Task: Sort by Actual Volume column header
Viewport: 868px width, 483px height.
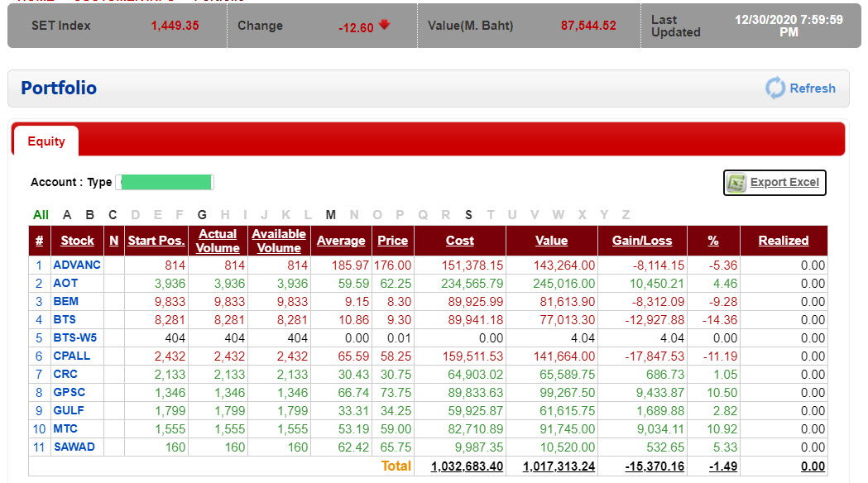Action: (x=218, y=241)
